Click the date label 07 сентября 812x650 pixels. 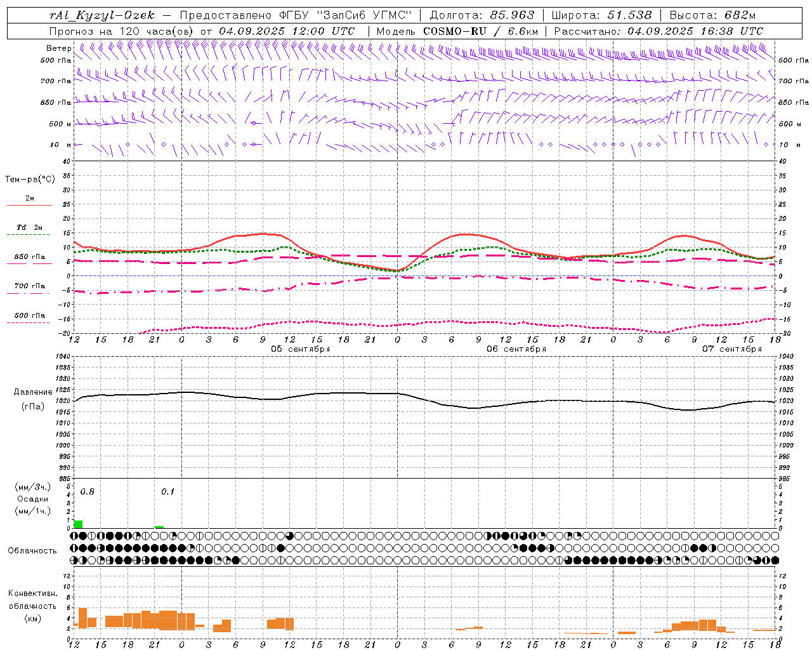(x=732, y=349)
